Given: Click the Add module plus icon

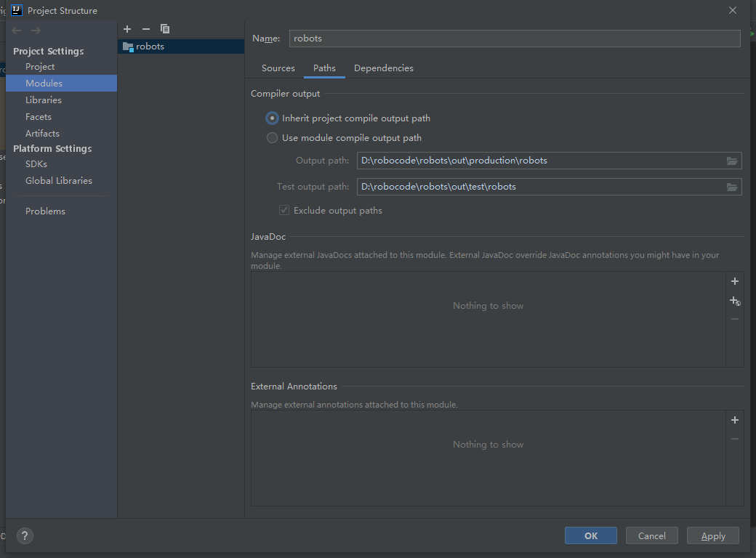Looking at the screenshot, I should click(x=127, y=29).
